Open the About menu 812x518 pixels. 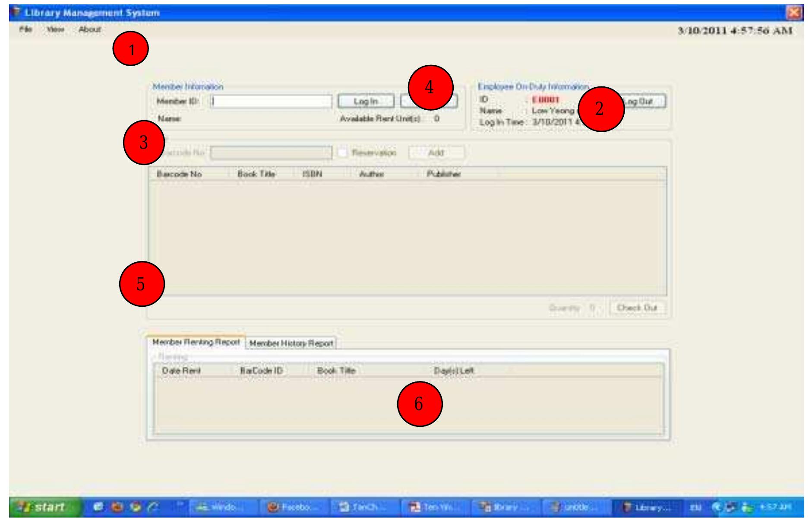coord(89,29)
